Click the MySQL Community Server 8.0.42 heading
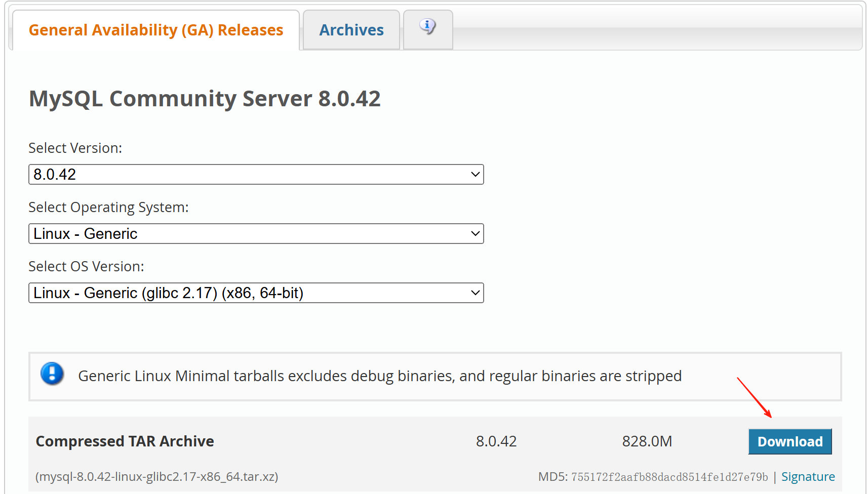This screenshot has height=494, width=868. point(205,99)
